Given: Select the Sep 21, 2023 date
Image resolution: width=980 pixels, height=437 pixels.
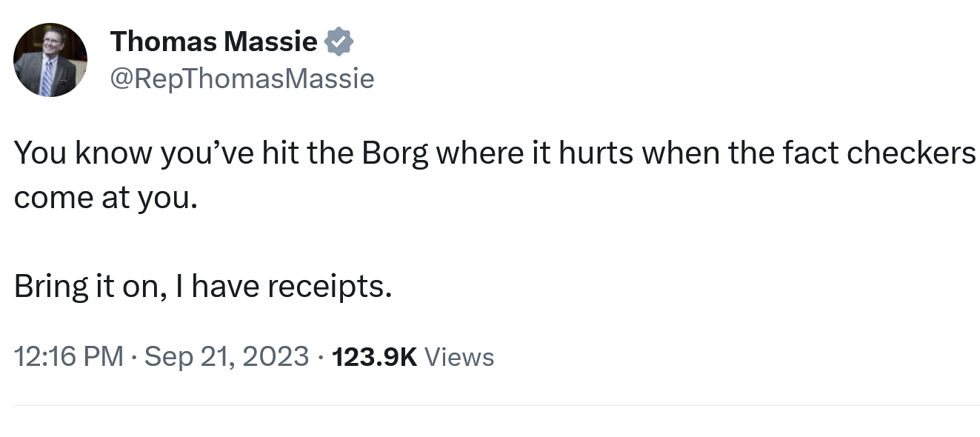Looking at the screenshot, I should pyautogui.click(x=227, y=357).
